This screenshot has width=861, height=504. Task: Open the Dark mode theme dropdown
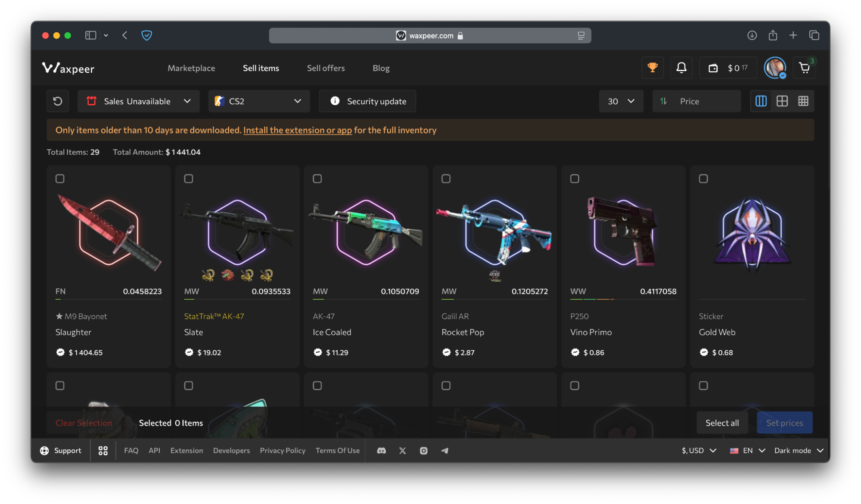click(x=799, y=451)
